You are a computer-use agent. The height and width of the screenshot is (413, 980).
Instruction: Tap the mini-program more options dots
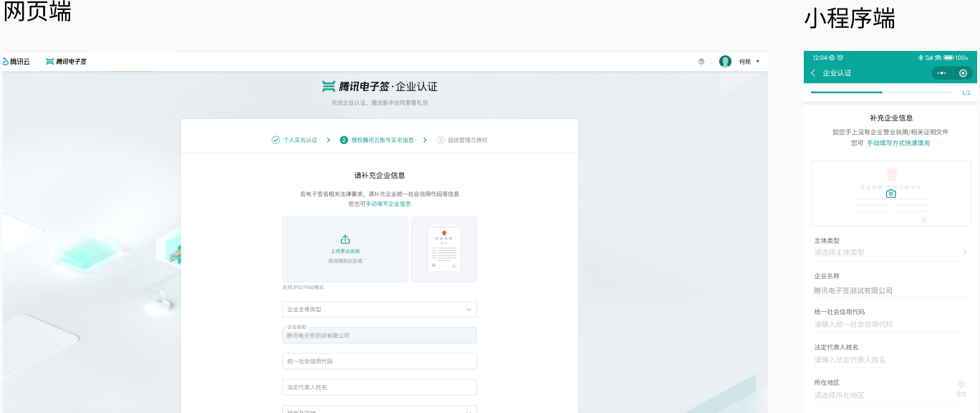tap(942, 73)
